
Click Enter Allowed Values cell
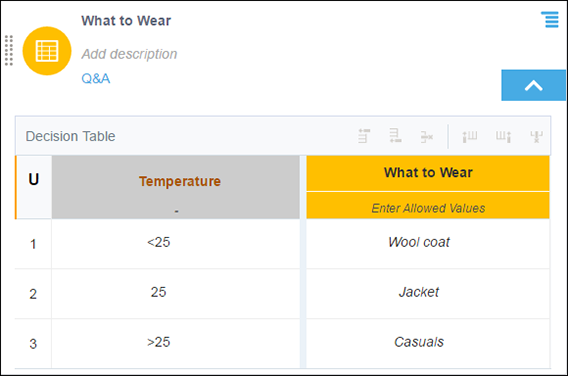(x=428, y=206)
